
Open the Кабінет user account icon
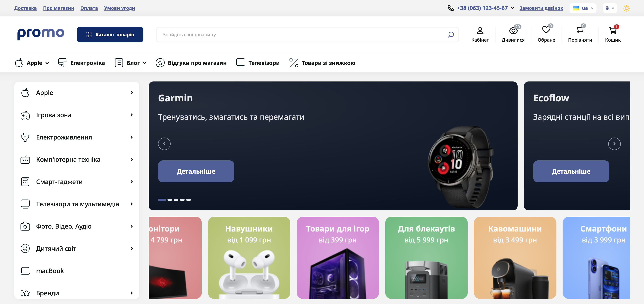tap(480, 31)
